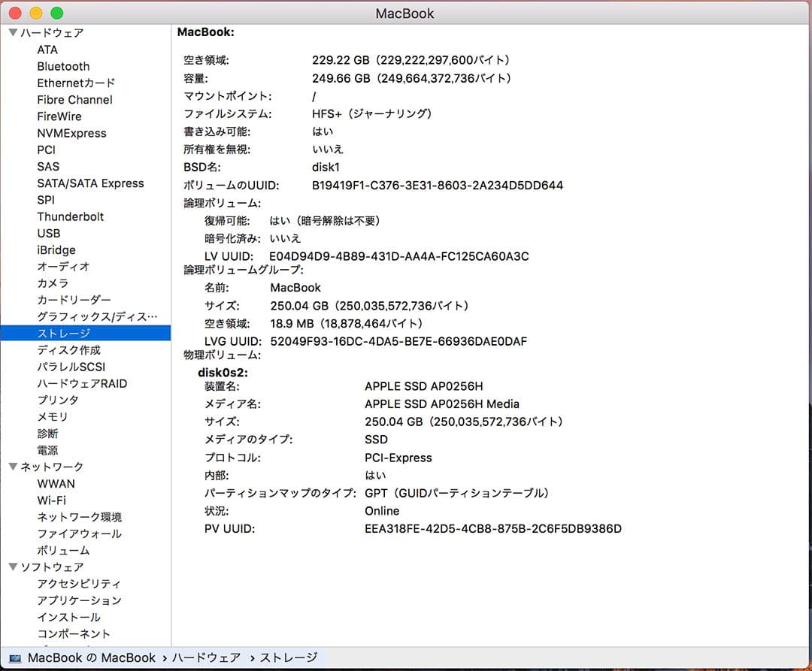
Task: View Ethernetカード information
Action: 77,83
